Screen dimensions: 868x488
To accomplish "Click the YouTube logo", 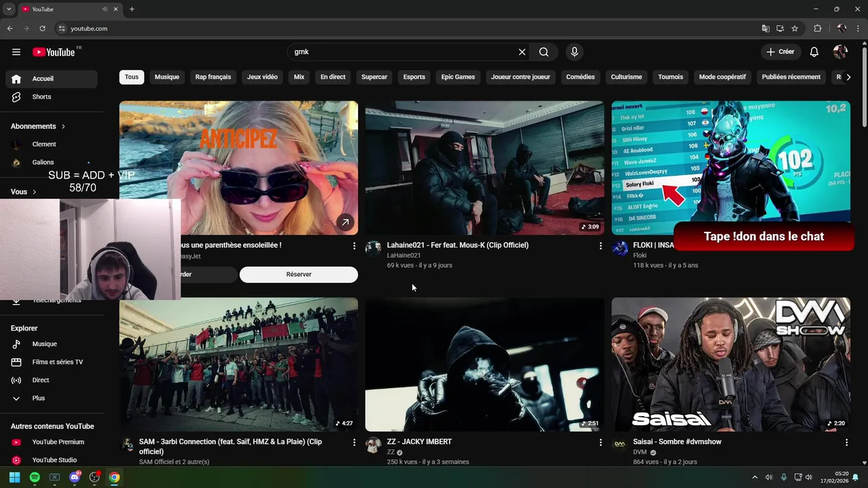I will click(x=54, y=52).
